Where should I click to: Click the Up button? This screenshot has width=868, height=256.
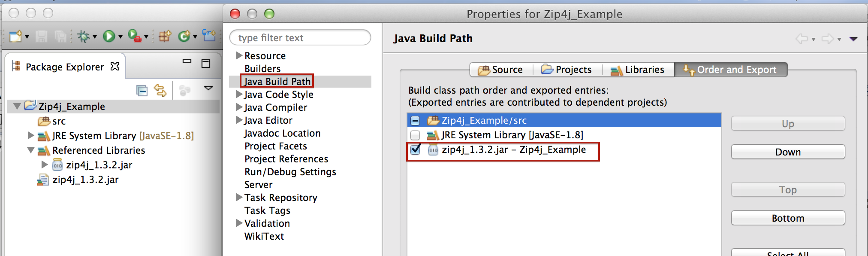click(x=788, y=124)
